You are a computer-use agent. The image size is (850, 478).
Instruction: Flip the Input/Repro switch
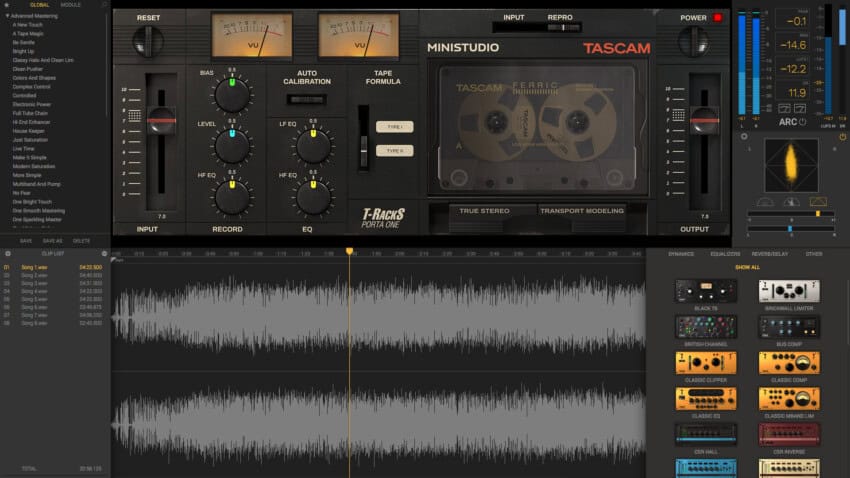(x=549, y=27)
